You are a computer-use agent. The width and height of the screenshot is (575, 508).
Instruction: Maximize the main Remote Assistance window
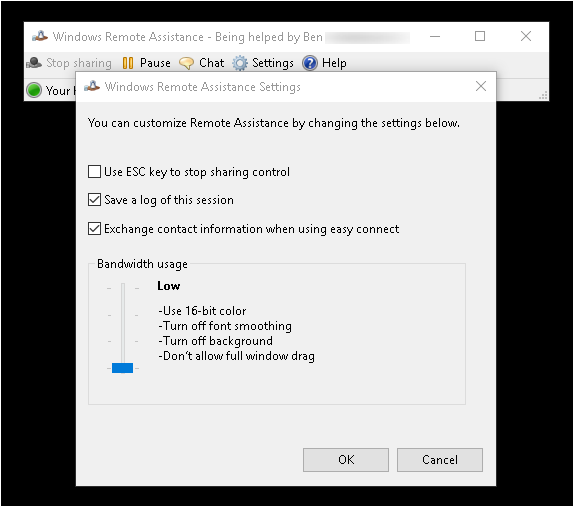tap(480, 36)
